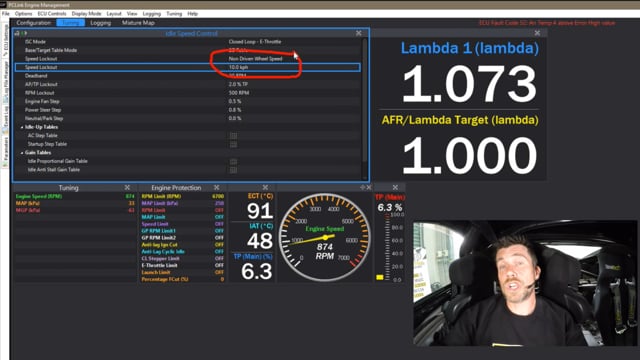
Task: Open the View menu
Action: point(132,13)
